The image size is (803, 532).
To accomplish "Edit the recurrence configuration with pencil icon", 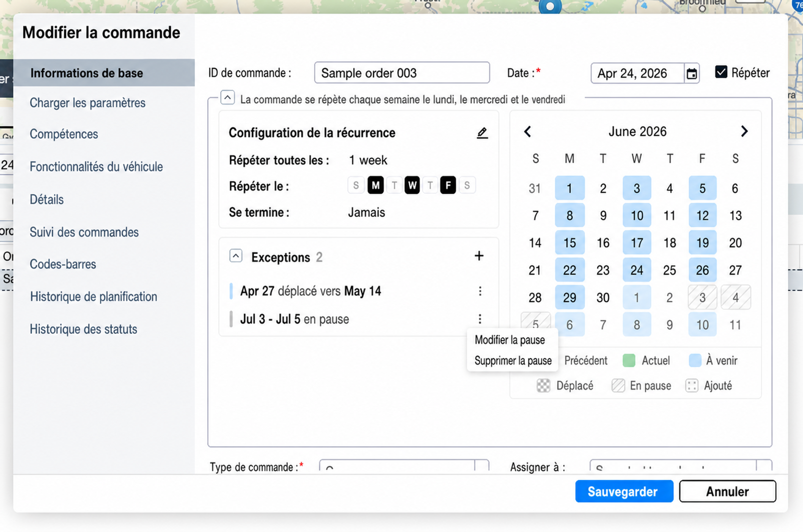I will pos(482,133).
